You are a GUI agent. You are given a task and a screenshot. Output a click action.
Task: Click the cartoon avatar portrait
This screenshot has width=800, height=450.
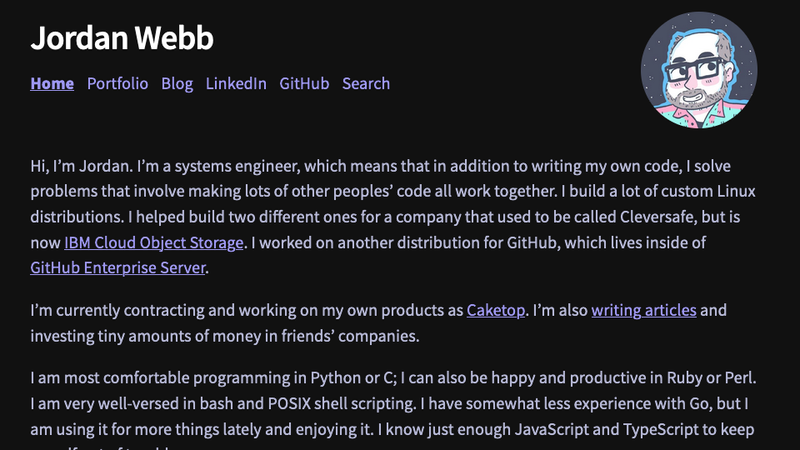[x=698, y=70]
